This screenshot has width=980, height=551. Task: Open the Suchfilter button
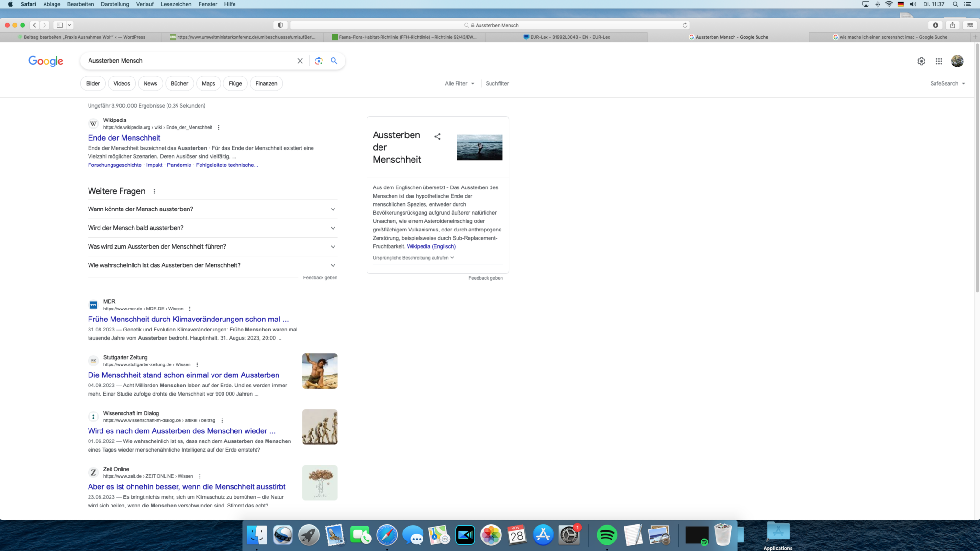[497, 83]
